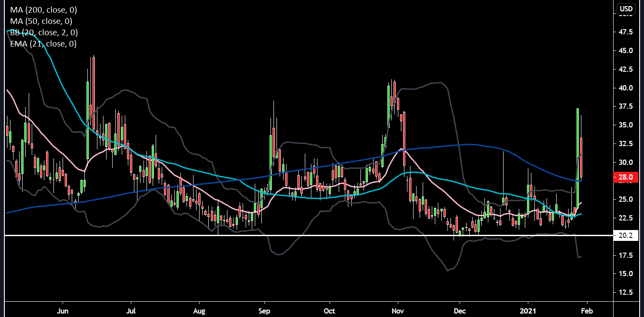Click the 22.5 price axis label
Screen dimensions: 644x317
[x=626, y=218]
